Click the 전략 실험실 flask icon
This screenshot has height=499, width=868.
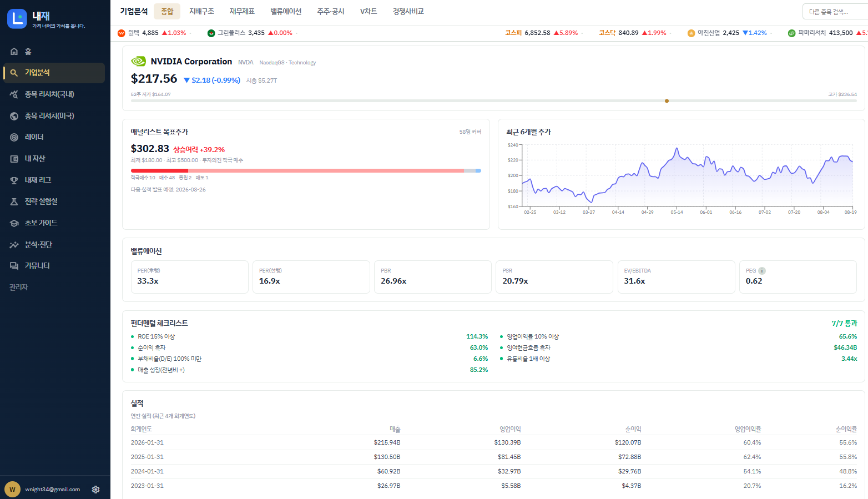point(14,201)
